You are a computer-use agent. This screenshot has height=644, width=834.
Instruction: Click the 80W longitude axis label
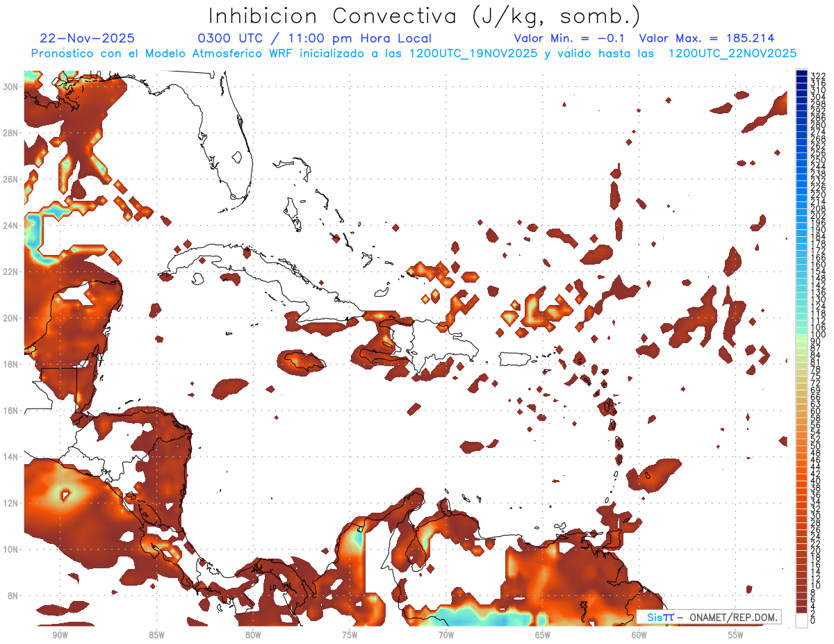coord(253,634)
